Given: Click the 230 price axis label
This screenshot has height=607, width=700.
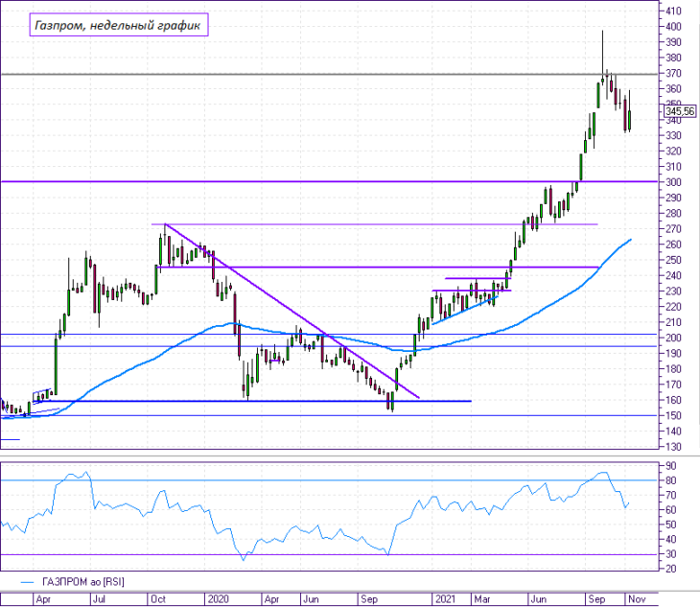Looking at the screenshot, I should pyautogui.click(x=673, y=291).
